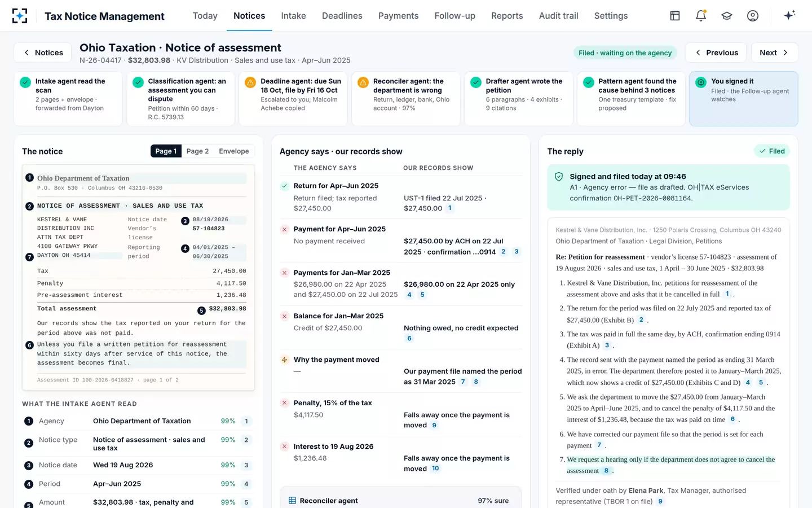Screen dimensions: 812x508
Task: Select Page 1 of the notice
Action: pyautogui.click(x=166, y=151)
